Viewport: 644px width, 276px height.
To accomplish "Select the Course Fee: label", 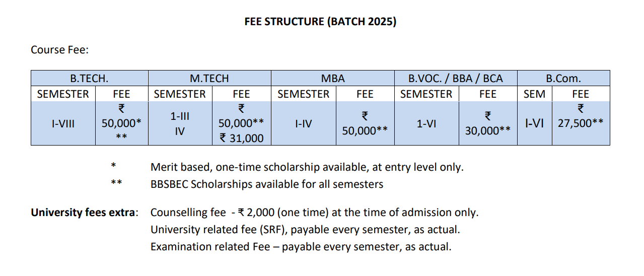I will (59, 50).
